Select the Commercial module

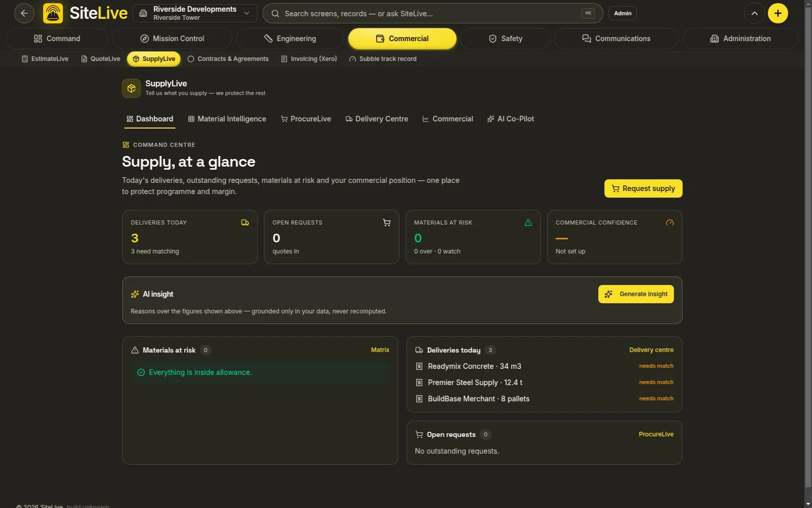pyautogui.click(x=402, y=39)
